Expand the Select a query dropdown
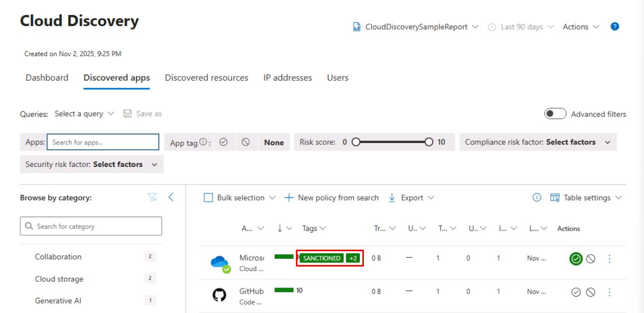 pyautogui.click(x=84, y=114)
